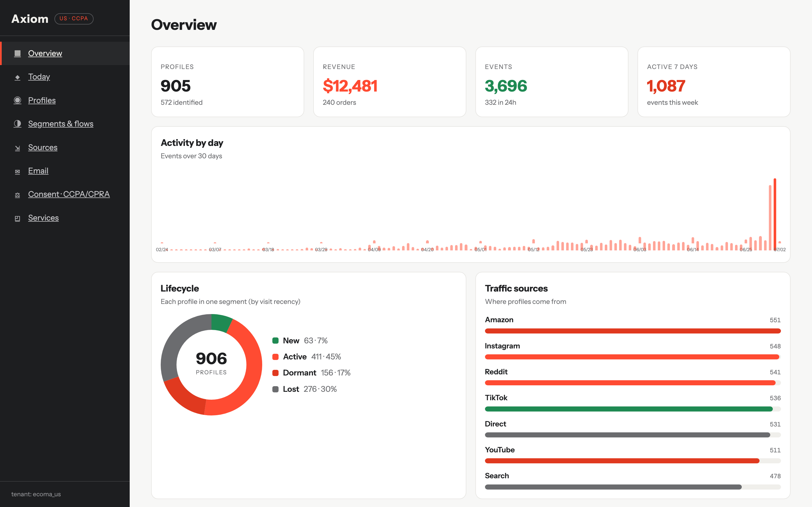Click the gray Lost legend swatch
Viewport: 812px width, 507px height.
click(275, 389)
